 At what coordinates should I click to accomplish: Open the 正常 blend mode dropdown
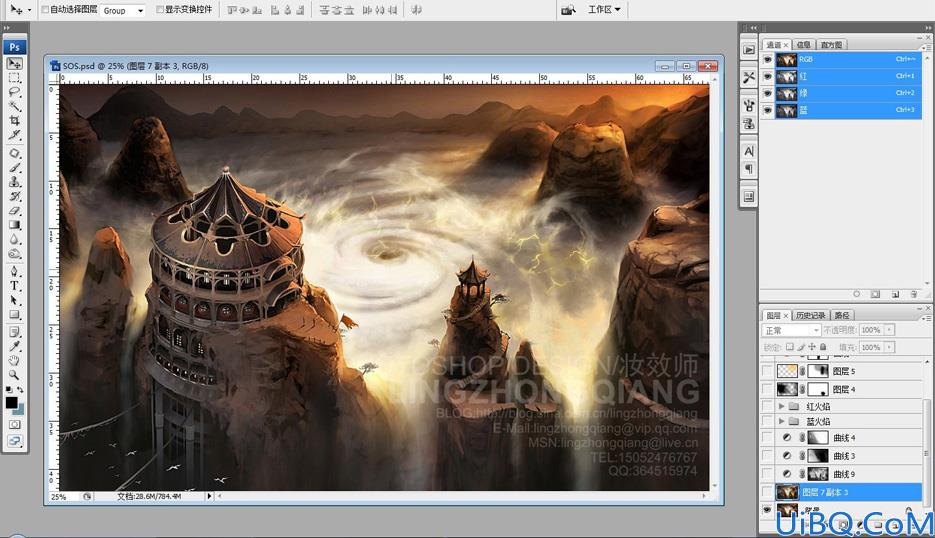[x=791, y=330]
